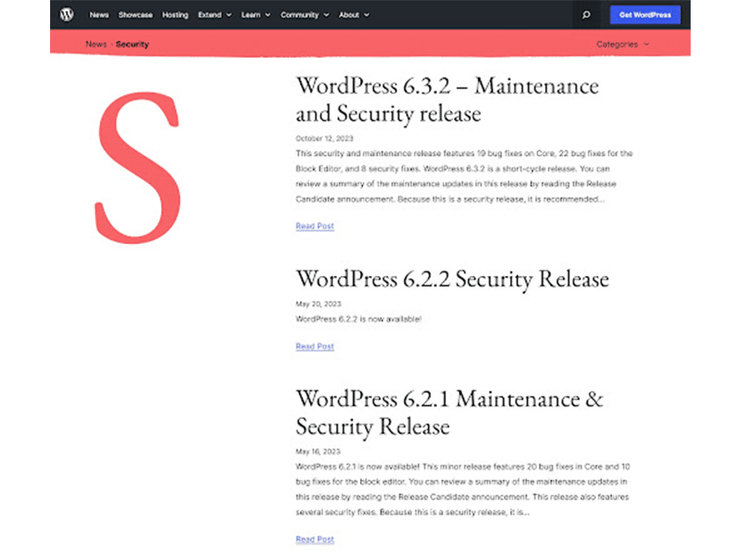This screenshot has width=730, height=560.
Task: Open the search magnifier icon
Action: 585,15
